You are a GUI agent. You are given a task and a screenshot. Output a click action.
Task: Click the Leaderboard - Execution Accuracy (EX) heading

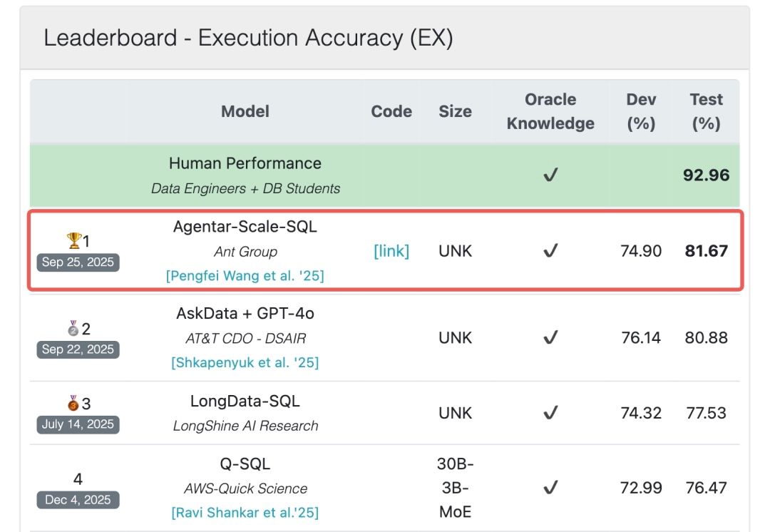click(248, 39)
